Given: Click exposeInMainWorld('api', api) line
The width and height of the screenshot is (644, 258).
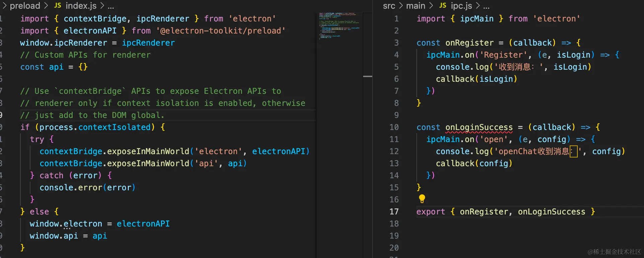Looking at the screenshot, I should coord(143,164).
